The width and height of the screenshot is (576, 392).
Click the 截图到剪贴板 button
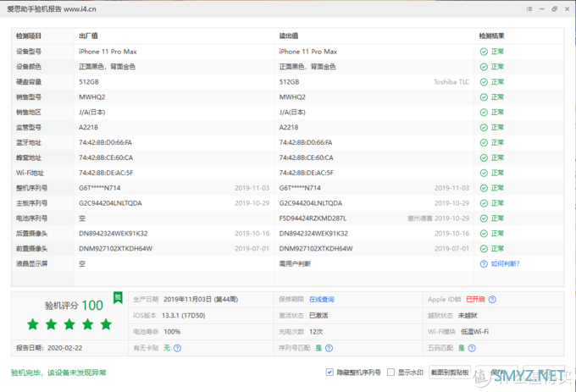pos(450,373)
